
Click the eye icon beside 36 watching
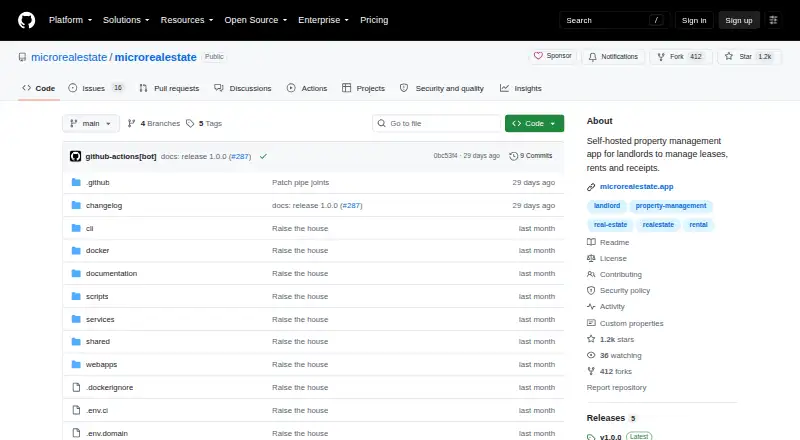[x=591, y=355]
